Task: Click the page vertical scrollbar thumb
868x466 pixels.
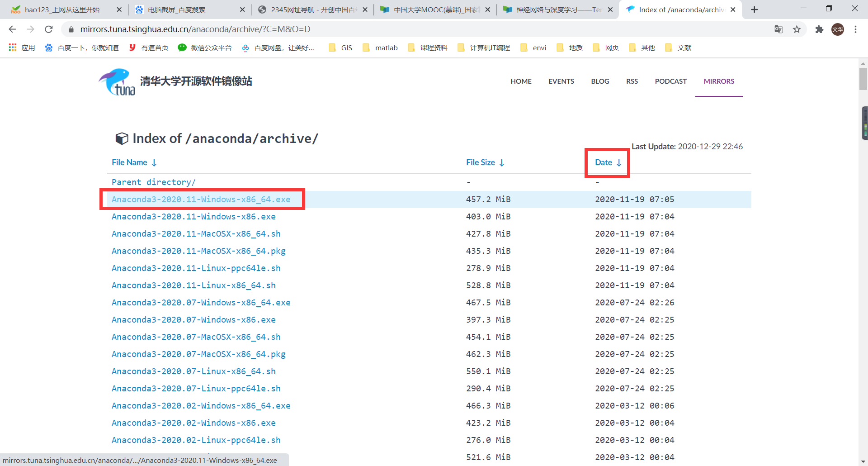Action: (x=863, y=79)
